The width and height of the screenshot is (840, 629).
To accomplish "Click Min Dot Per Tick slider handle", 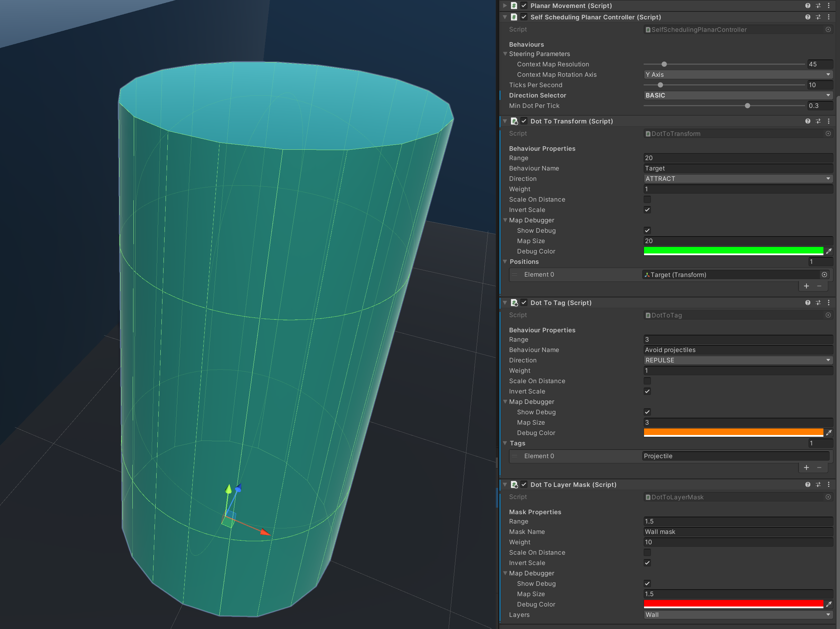I will (x=747, y=106).
